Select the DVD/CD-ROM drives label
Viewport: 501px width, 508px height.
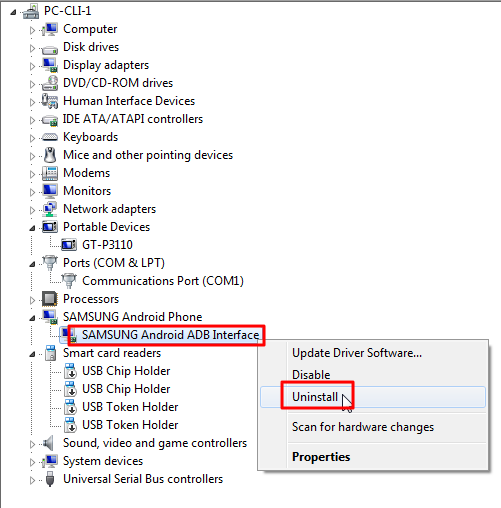[x=118, y=83]
